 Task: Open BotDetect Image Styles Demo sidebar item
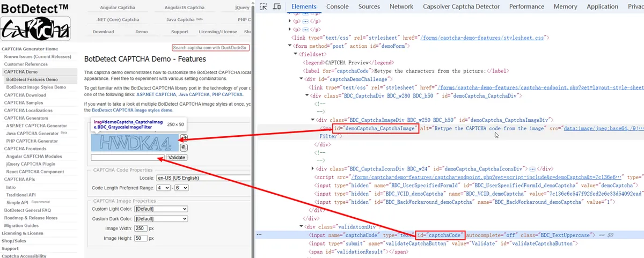36,87
